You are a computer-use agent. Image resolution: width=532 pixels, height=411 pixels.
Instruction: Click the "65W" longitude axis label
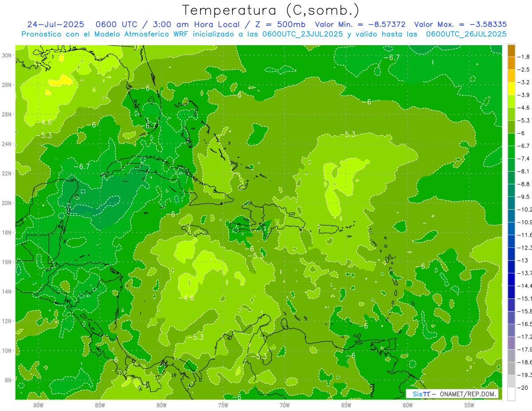point(346,405)
